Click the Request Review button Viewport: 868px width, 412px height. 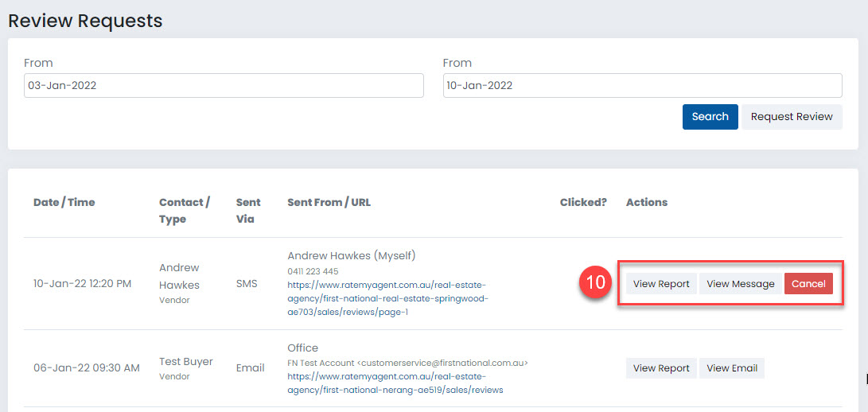point(792,117)
